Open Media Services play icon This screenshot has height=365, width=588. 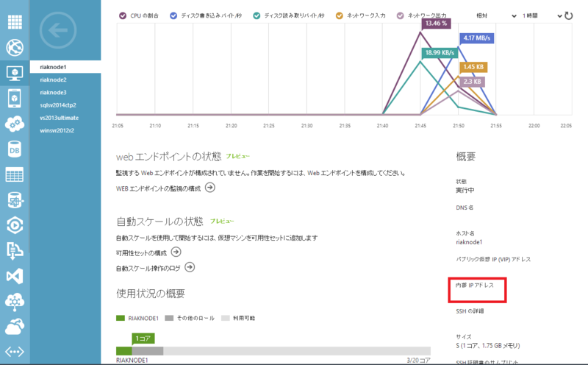pos(15,225)
